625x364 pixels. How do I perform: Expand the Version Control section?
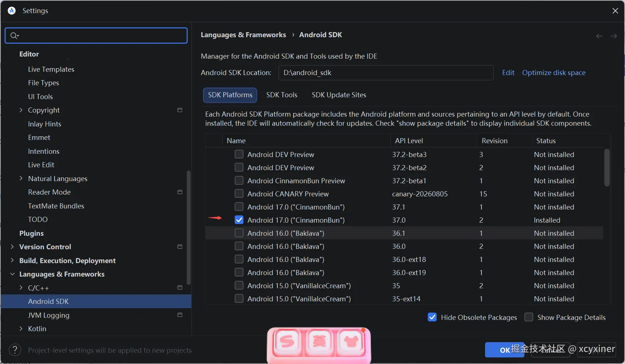[12, 247]
